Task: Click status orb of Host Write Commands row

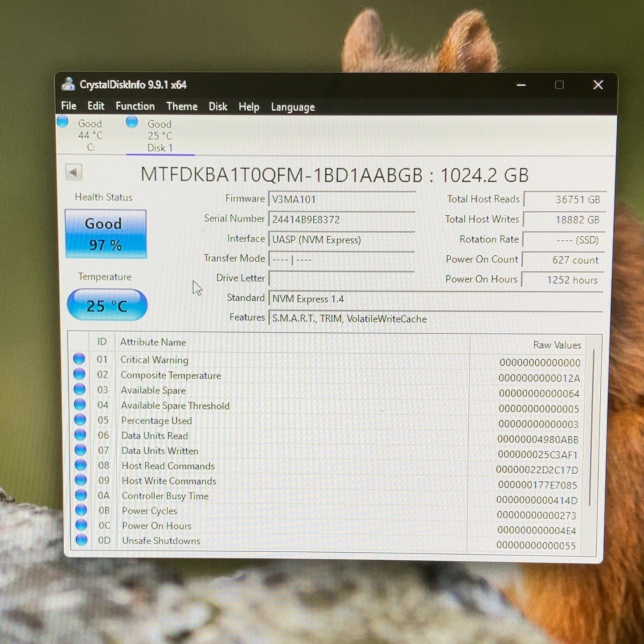Action: (x=81, y=480)
